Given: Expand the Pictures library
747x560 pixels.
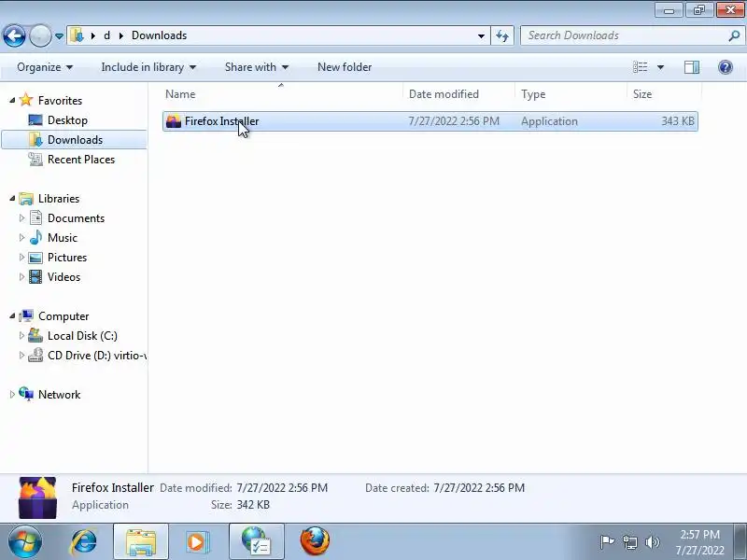Looking at the screenshot, I should pyautogui.click(x=21, y=258).
